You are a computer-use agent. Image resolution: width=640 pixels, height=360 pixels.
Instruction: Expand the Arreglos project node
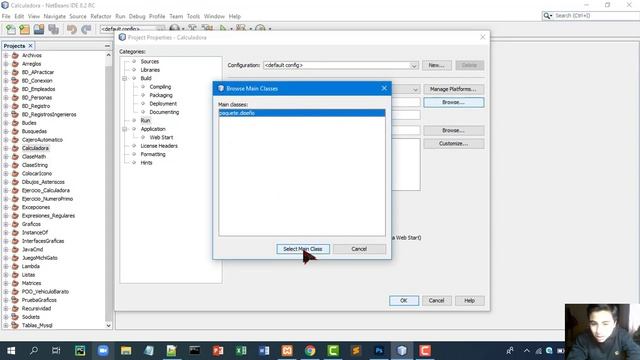[6, 64]
